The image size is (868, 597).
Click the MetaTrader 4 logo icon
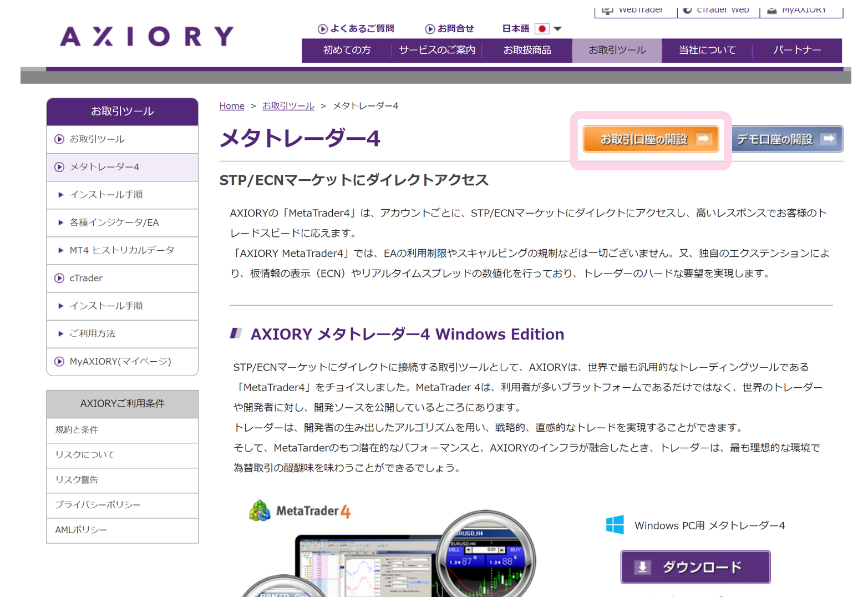click(x=260, y=510)
